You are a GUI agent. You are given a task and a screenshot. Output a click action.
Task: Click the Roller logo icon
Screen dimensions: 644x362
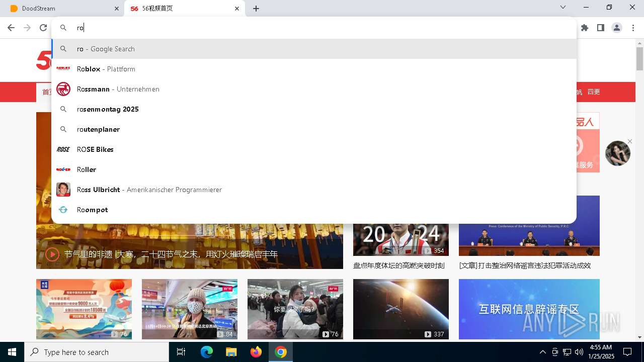pos(63,169)
